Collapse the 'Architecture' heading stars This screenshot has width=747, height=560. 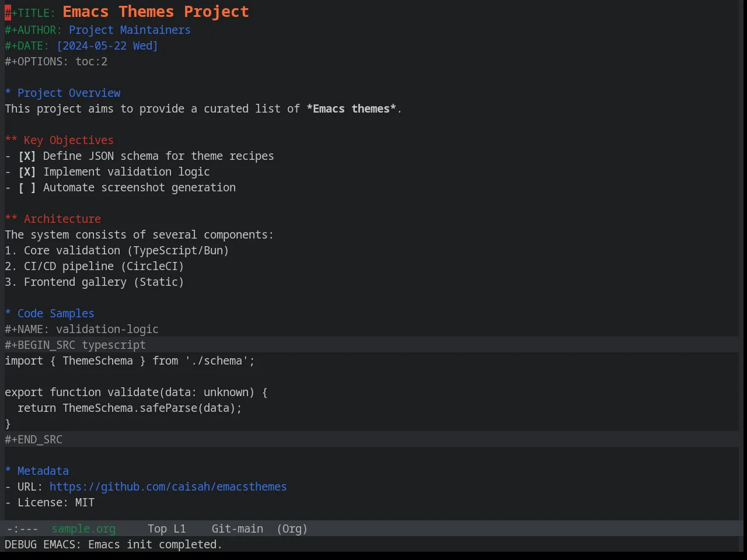[11, 219]
